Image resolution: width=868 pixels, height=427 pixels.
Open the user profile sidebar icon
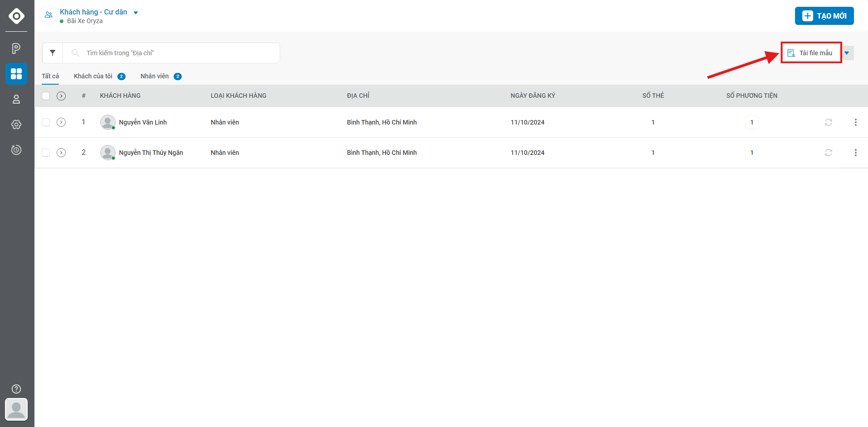click(16, 99)
